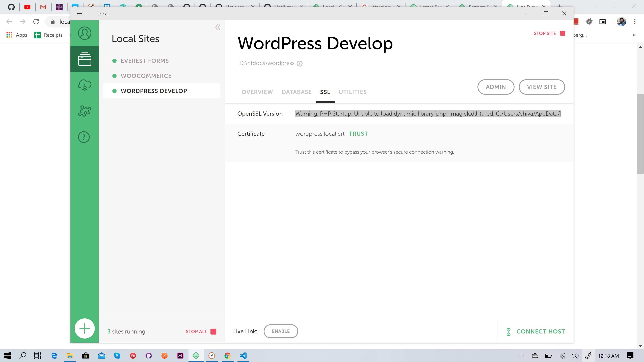Open the pinned YouTube tab in Chrome

(27, 7)
